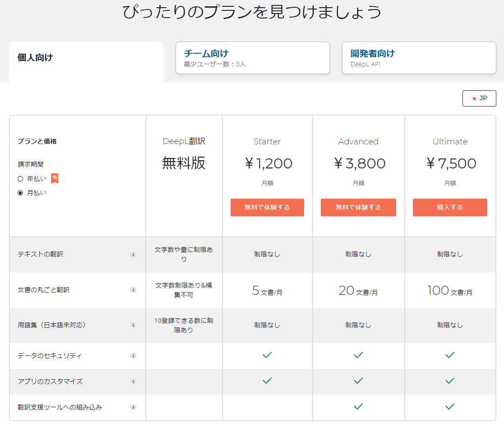504x428 pixels.
Task: Click info icon beside テキストの翻訳
Action: tap(133, 255)
